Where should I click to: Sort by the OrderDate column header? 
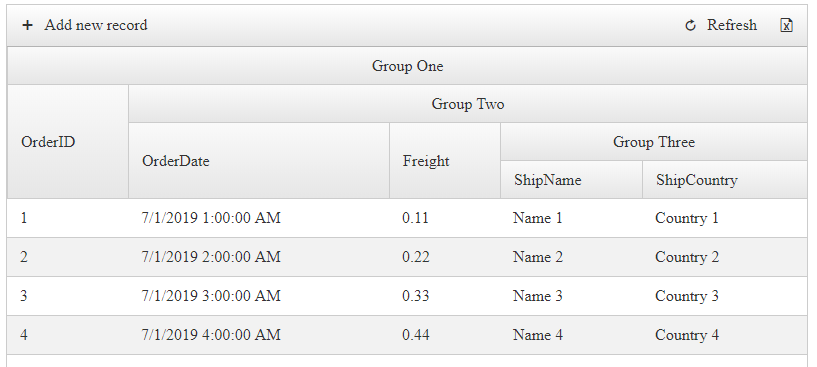(x=259, y=161)
